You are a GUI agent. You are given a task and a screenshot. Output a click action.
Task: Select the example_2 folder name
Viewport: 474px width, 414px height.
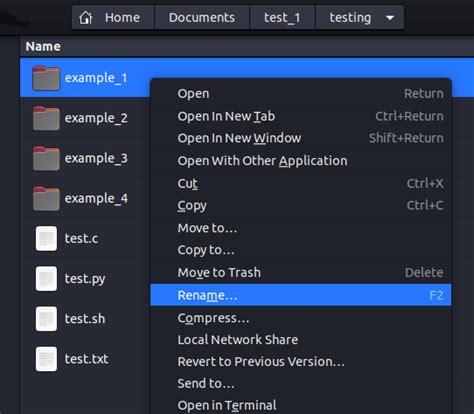96,118
